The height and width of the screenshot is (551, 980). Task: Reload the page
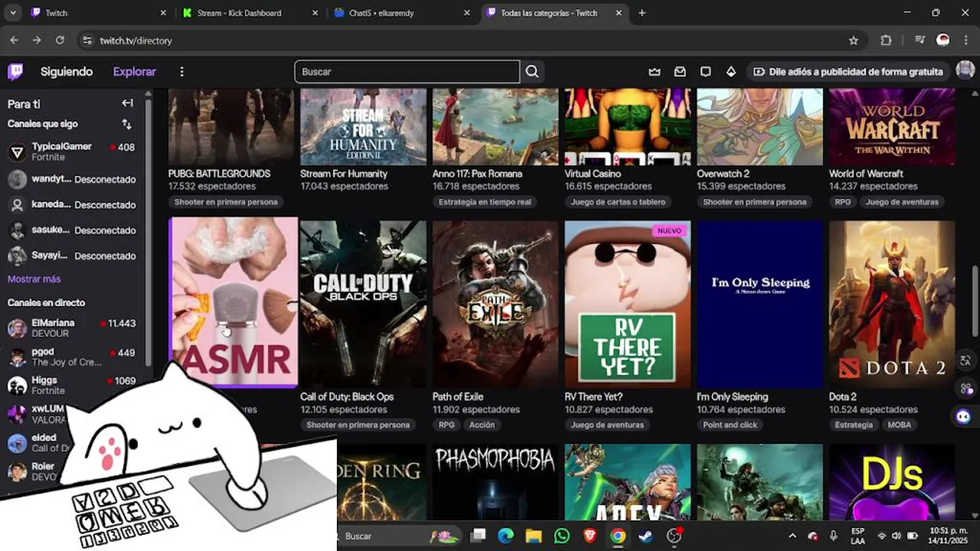coord(60,41)
